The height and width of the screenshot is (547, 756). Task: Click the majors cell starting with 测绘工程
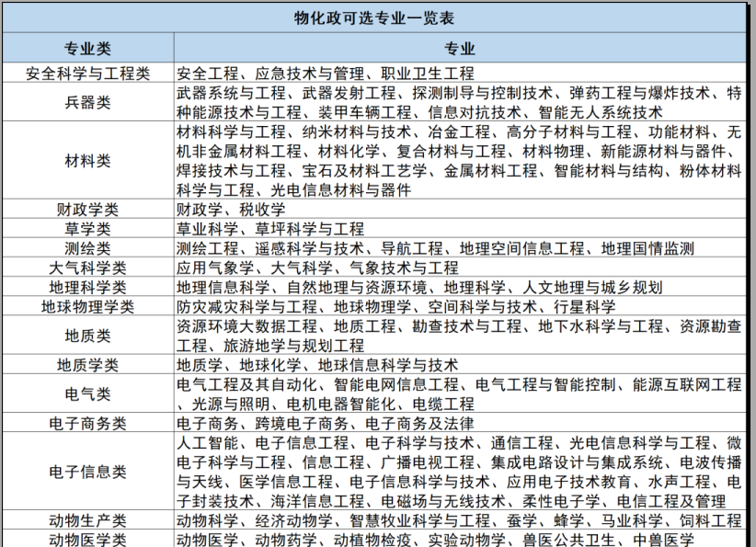click(460, 248)
